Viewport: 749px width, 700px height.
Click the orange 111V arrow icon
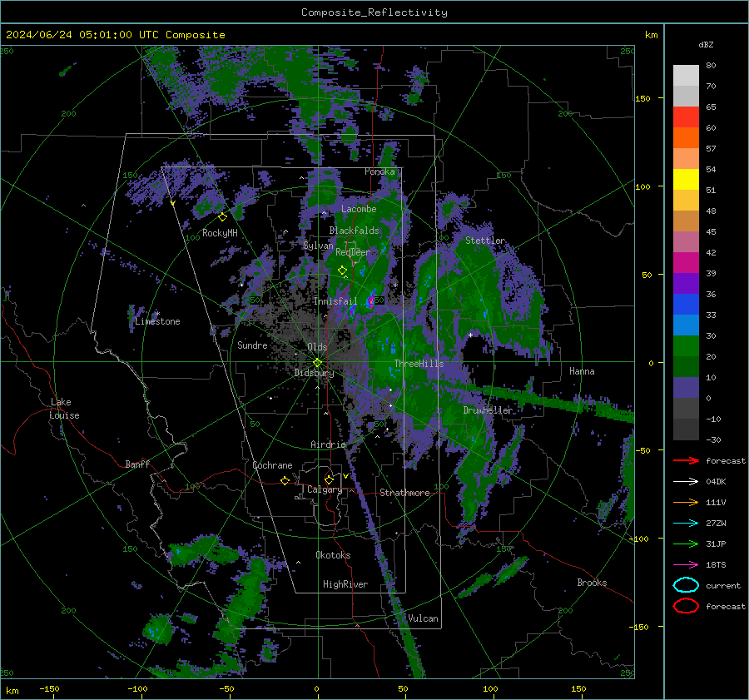pos(686,502)
